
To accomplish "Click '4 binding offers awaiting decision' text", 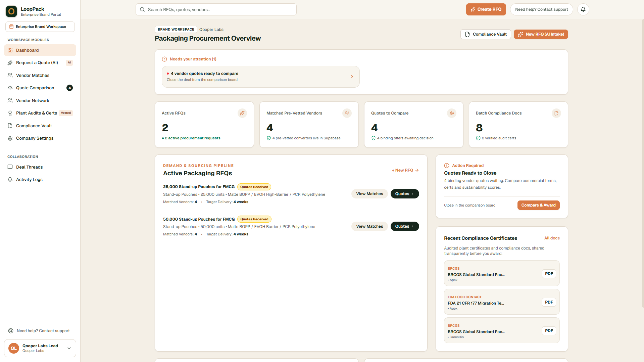I will [405, 138].
